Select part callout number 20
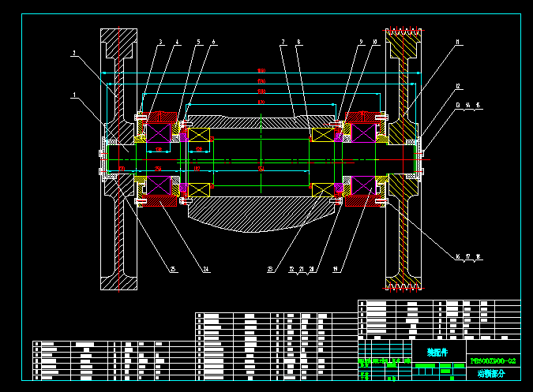Viewport: 533px width, 392px height. [x=311, y=269]
